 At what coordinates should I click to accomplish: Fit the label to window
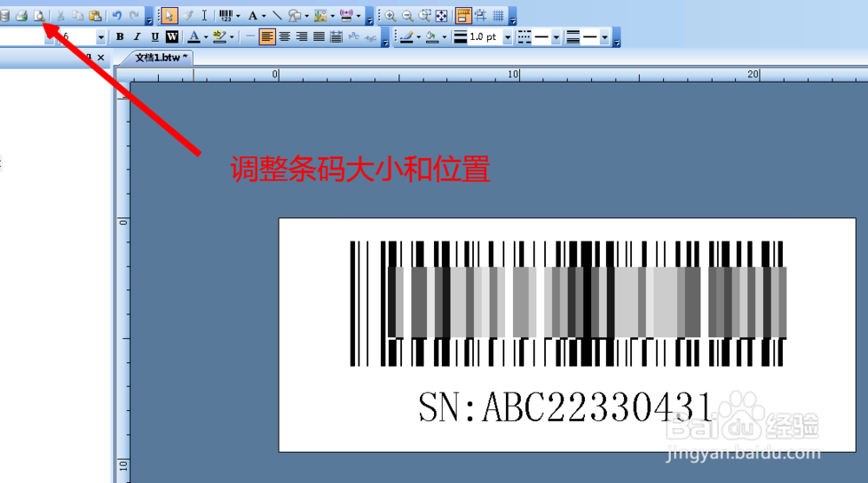click(x=442, y=16)
